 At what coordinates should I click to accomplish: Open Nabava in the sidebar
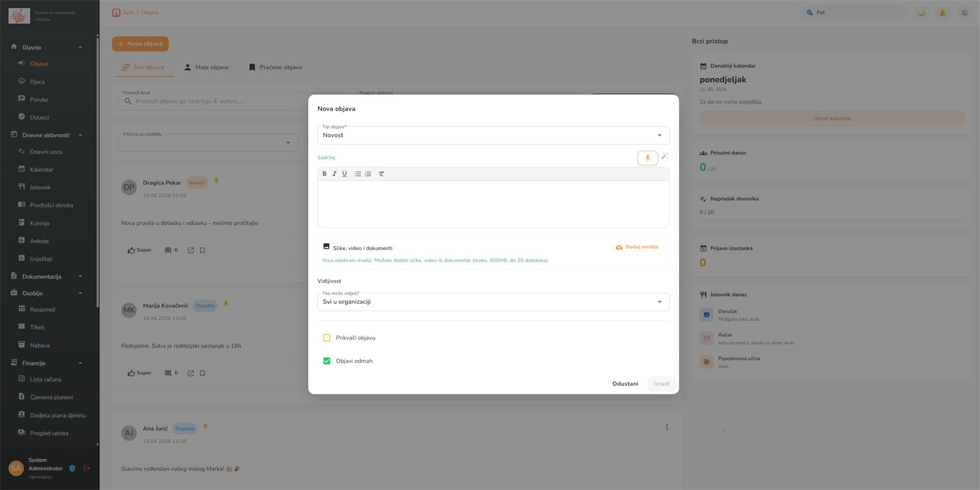(x=40, y=345)
